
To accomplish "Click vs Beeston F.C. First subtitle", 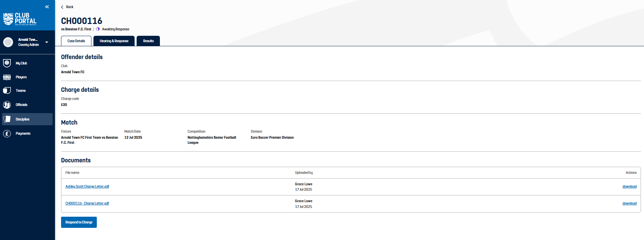I will [x=76, y=29].
